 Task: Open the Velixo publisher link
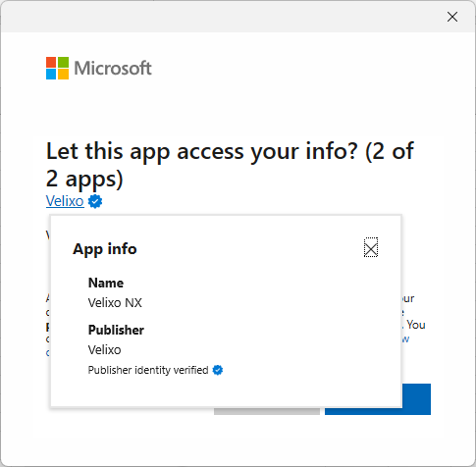point(65,201)
